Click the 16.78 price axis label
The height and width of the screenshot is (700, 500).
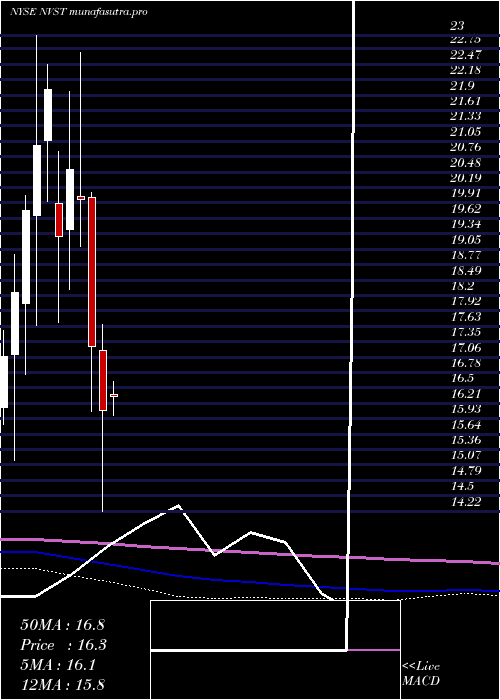(466, 363)
